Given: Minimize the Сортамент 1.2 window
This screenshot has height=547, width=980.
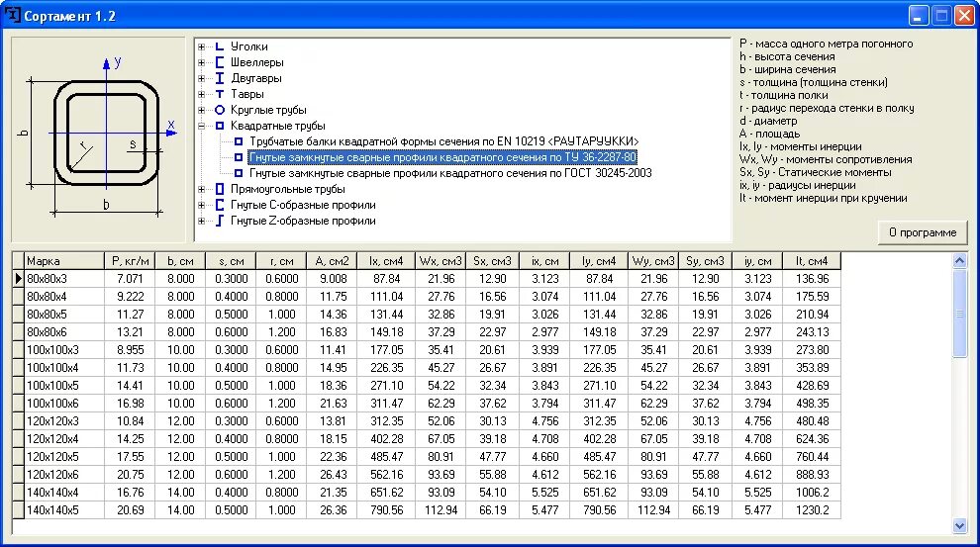Looking at the screenshot, I should coord(918,16).
